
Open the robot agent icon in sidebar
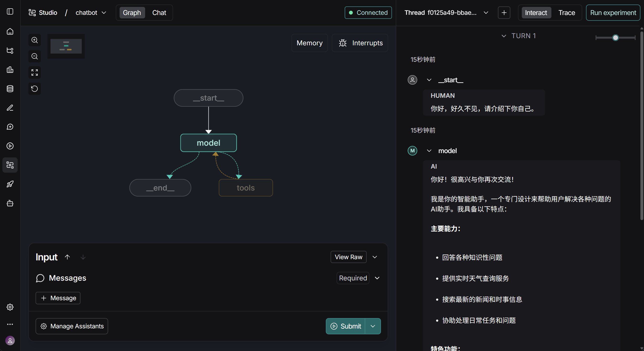10,203
